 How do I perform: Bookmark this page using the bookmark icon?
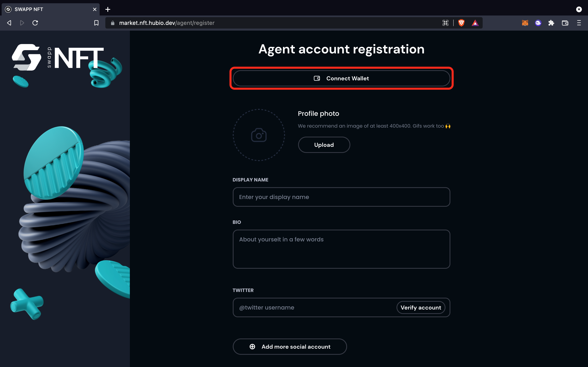96,23
